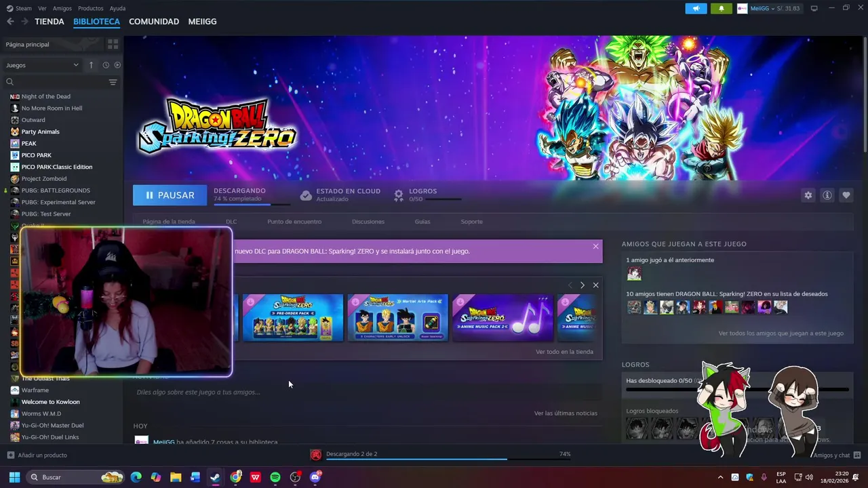
Task: Open the Steam announcements megaphone button
Action: [696, 8]
